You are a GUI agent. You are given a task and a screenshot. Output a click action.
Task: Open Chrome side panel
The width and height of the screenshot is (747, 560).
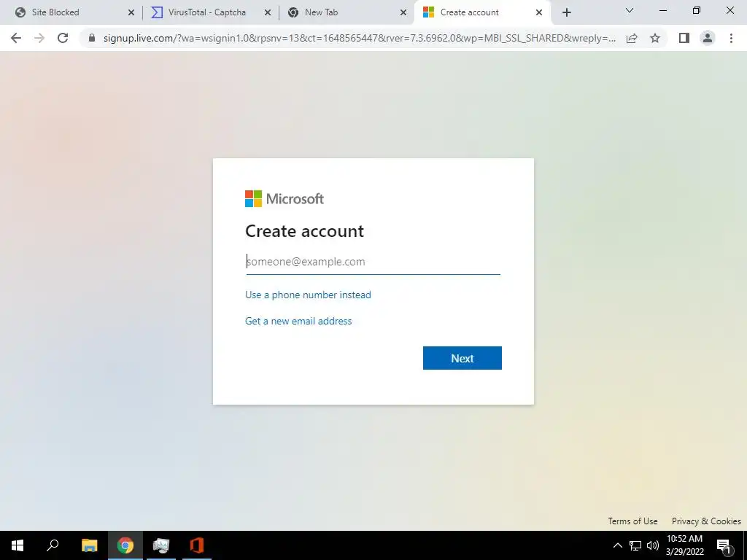point(684,38)
